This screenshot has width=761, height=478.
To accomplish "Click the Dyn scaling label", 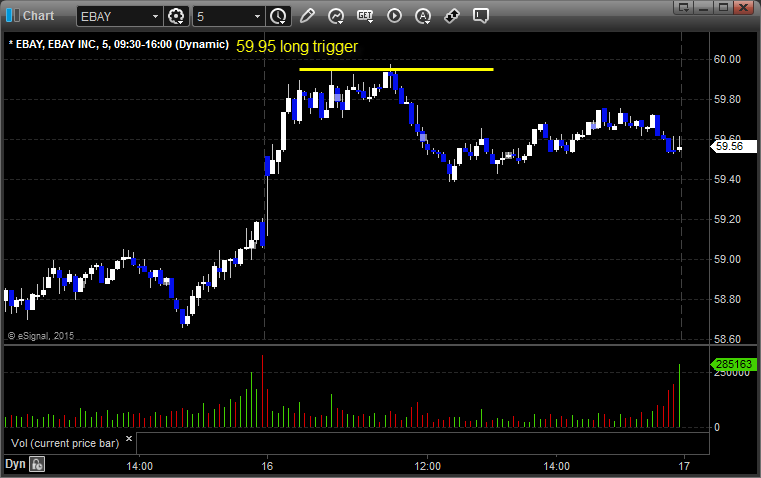I will [15, 464].
